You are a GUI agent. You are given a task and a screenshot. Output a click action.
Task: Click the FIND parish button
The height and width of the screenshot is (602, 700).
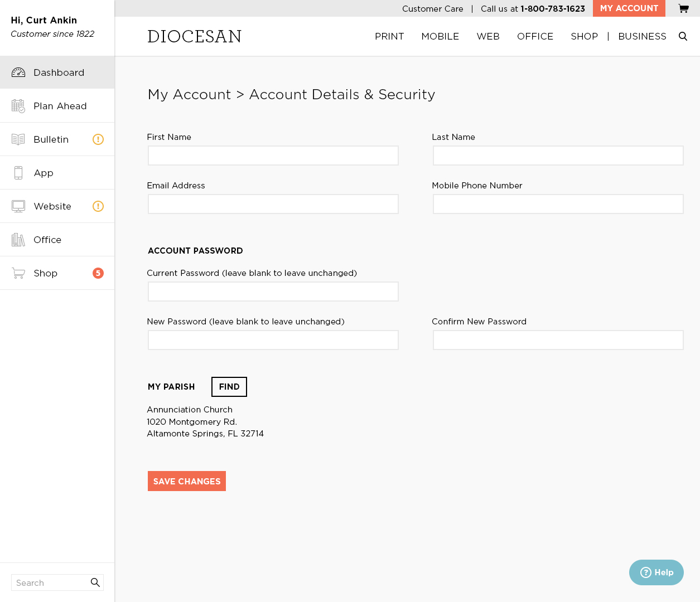point(229,387)
